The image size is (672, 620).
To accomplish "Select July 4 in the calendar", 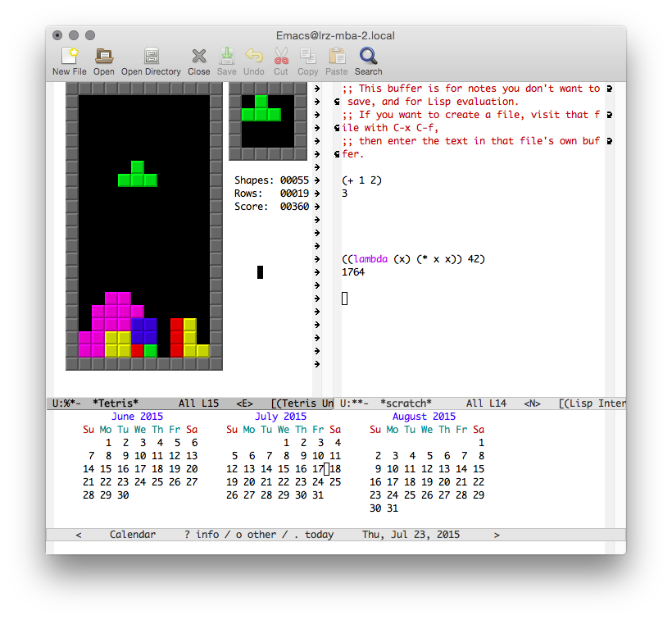I will point(338,443).
